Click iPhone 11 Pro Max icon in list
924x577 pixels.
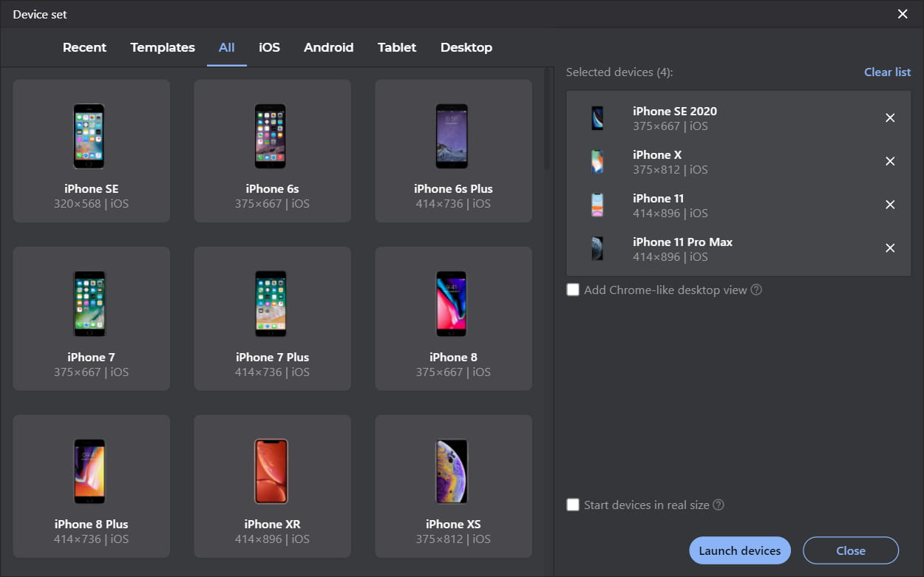coord(597,249)
